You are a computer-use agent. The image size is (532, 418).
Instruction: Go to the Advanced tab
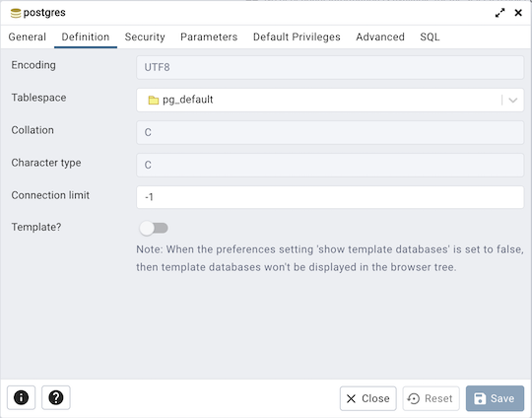tap(380, 36)
